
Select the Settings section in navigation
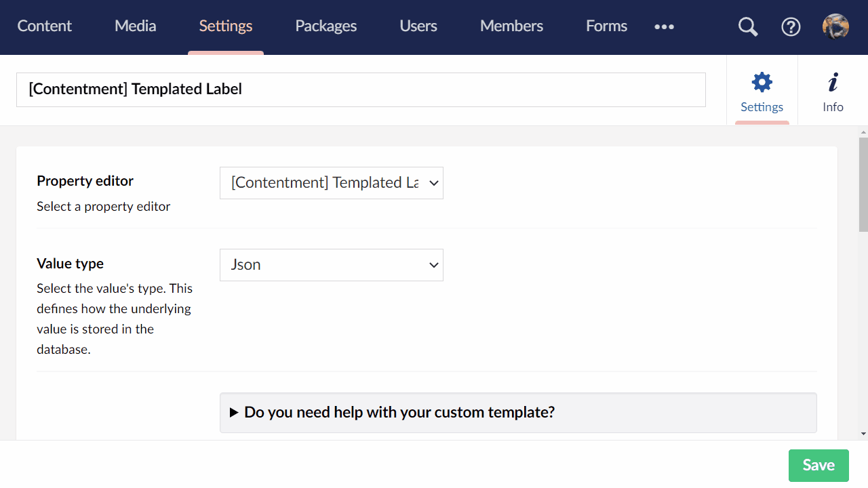(226, 26)
